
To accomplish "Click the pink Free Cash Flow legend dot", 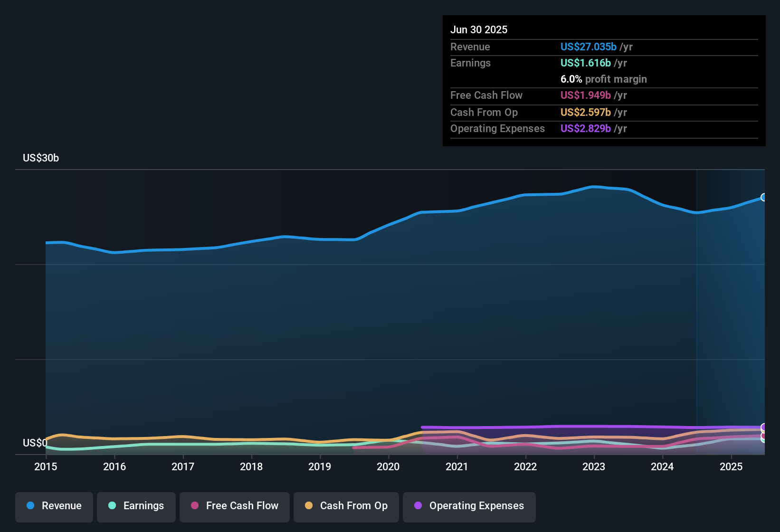I will point(194,506).
